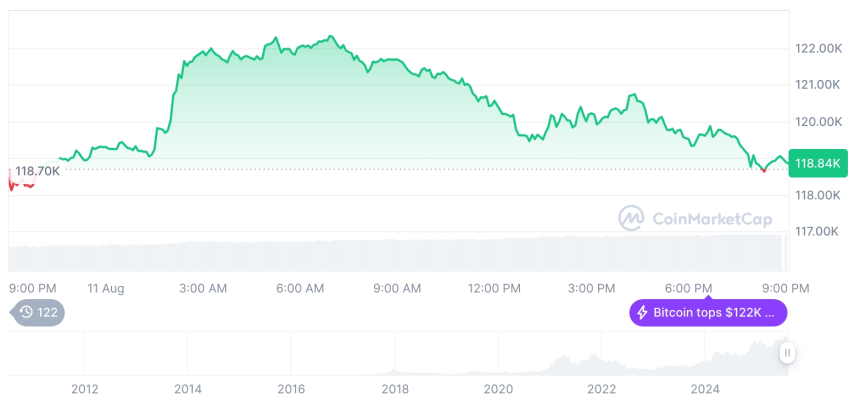Click the 122 events count label
The width and height of the screenshot is (860, 401).
(x=47, y=313)
